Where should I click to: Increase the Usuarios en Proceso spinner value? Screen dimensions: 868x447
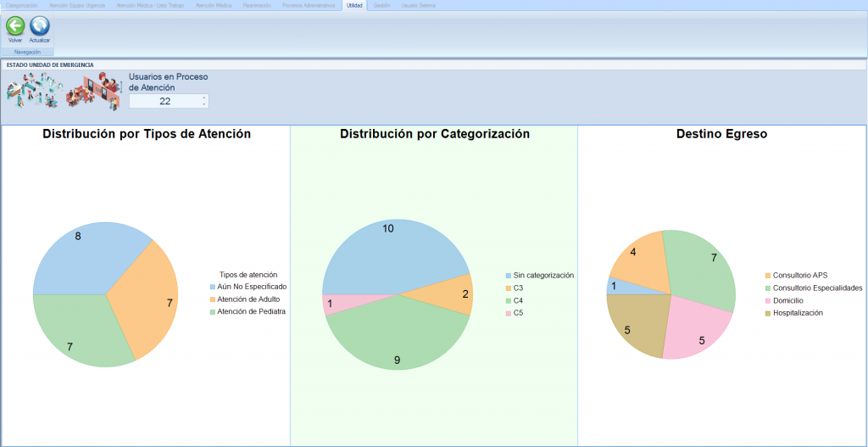point(203,98)
